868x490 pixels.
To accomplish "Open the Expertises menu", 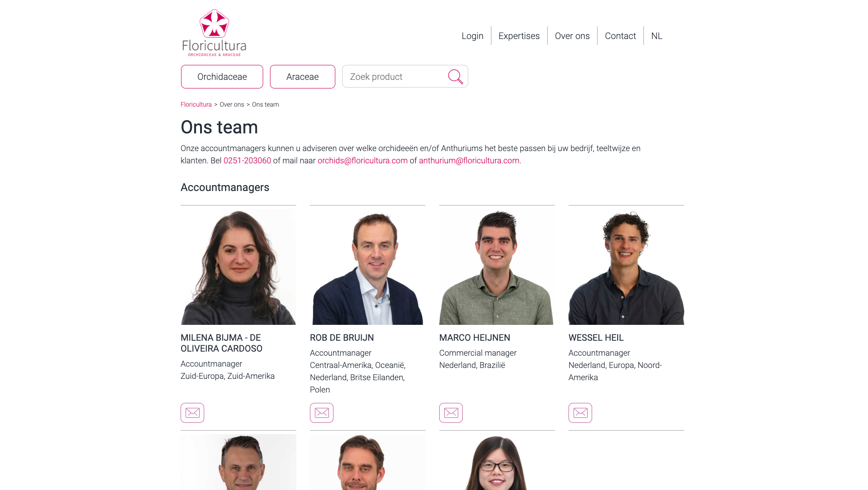I will coord(519,36).
